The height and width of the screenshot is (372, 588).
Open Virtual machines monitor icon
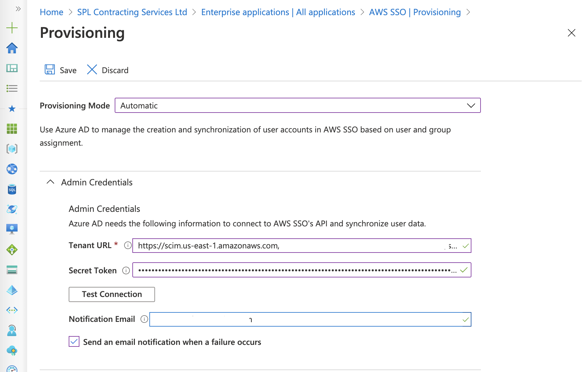[12, 229]
